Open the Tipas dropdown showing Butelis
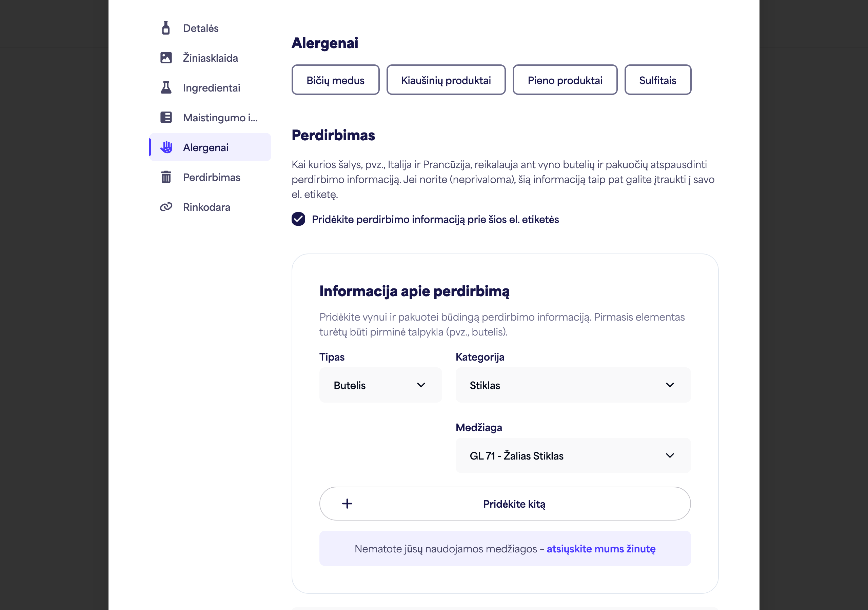 [x=380, y=385]
